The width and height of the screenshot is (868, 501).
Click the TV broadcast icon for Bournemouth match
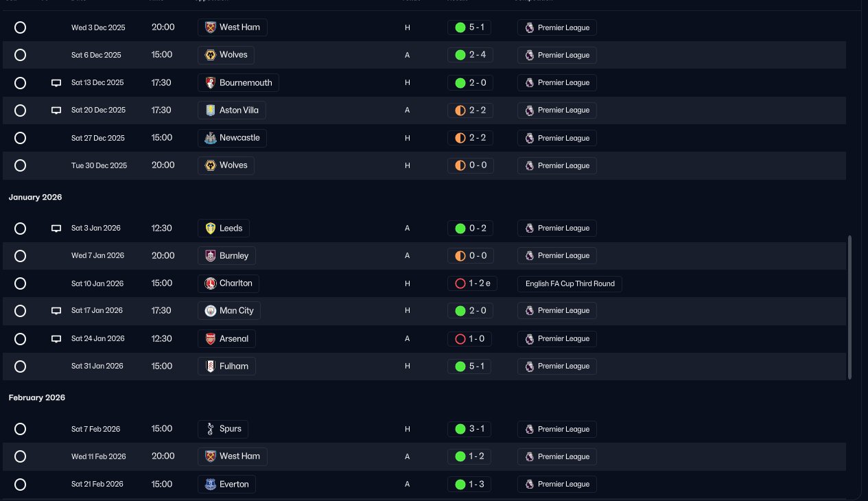click(x=56, y=83)
